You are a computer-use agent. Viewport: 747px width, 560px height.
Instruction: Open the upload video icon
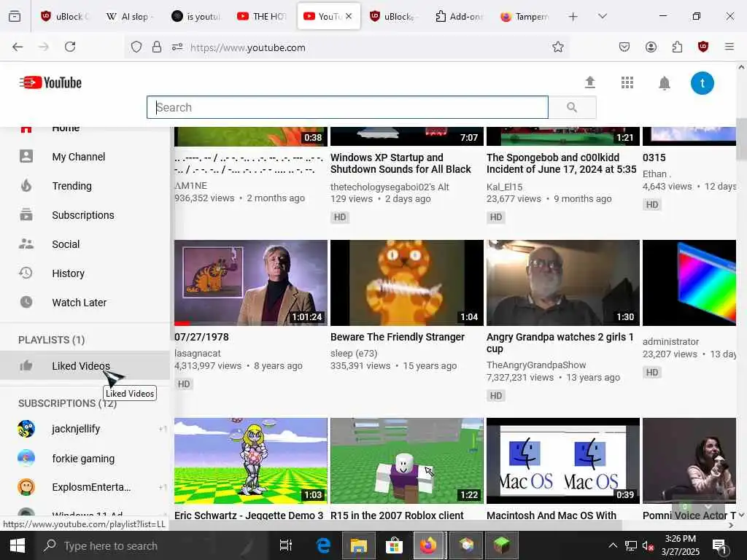click(589, 82)
